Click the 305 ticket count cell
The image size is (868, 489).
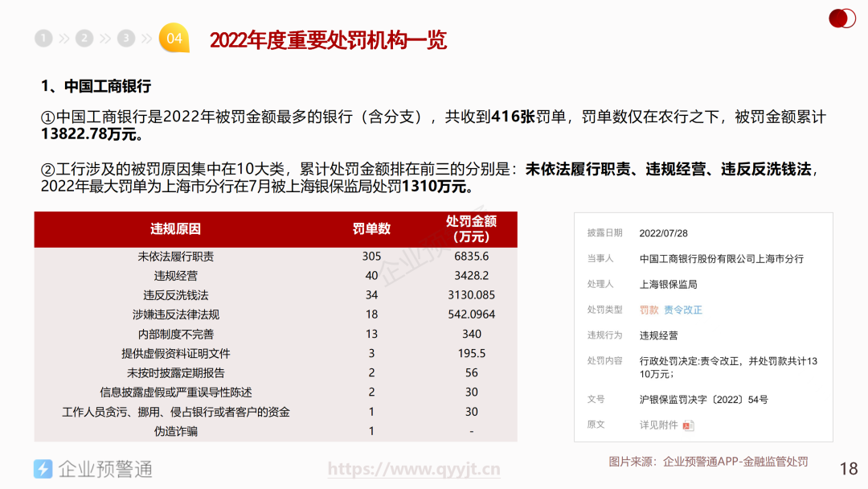tap(371, 257)
